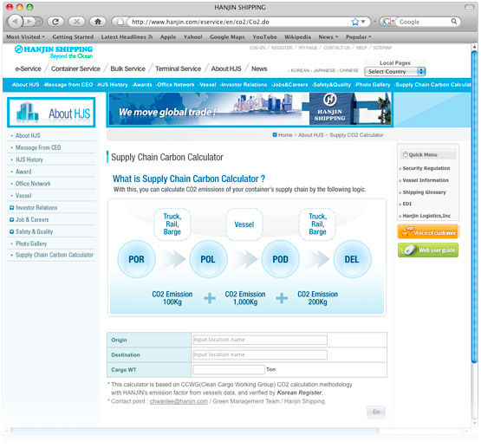This screenshot has height=448, width=481.
Task: Click the Voice of customer button
Action: coord(428,232)
